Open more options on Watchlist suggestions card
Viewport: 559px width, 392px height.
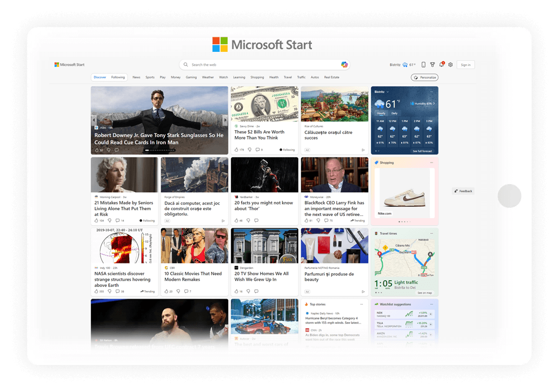pos(432,305)
